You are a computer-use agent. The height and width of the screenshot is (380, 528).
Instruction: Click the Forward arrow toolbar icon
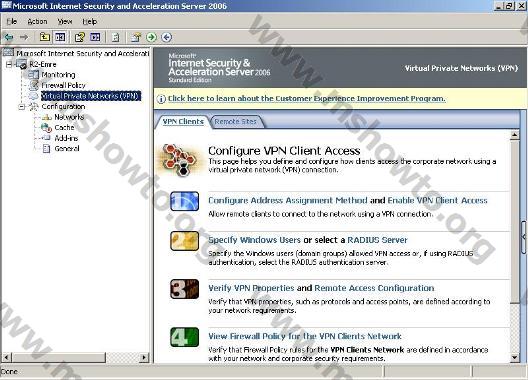24,37
